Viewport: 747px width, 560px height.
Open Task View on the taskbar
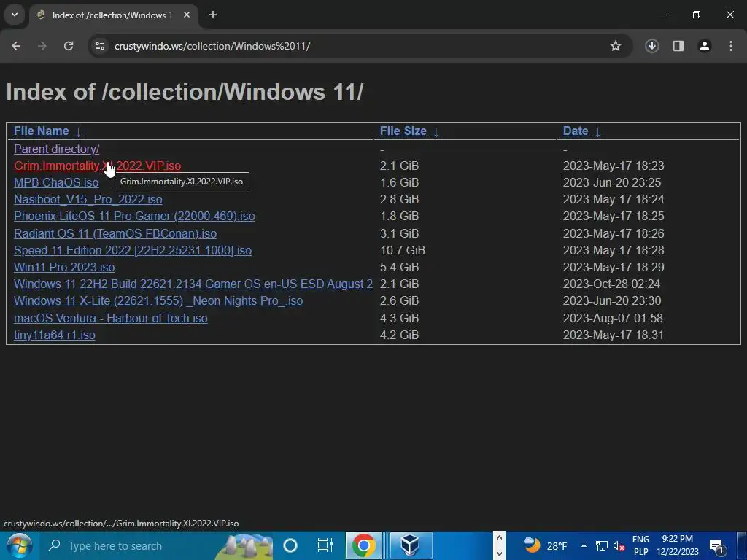pos(325,545)
